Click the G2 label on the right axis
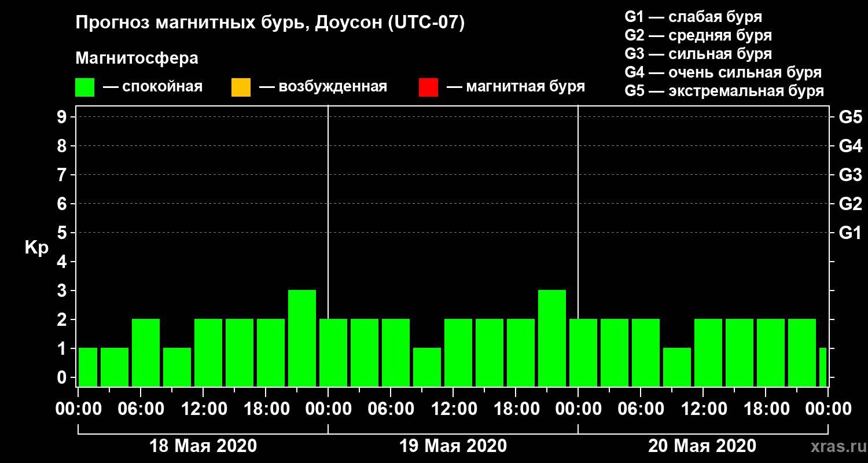This screenshot has width=868, height=463. [850, 204]
